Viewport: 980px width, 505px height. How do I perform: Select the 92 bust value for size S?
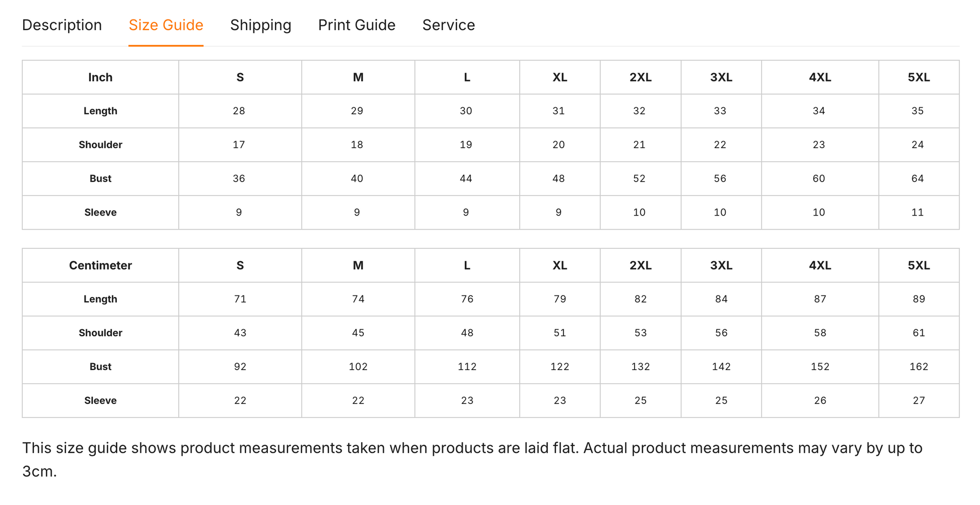coord(240,367)
